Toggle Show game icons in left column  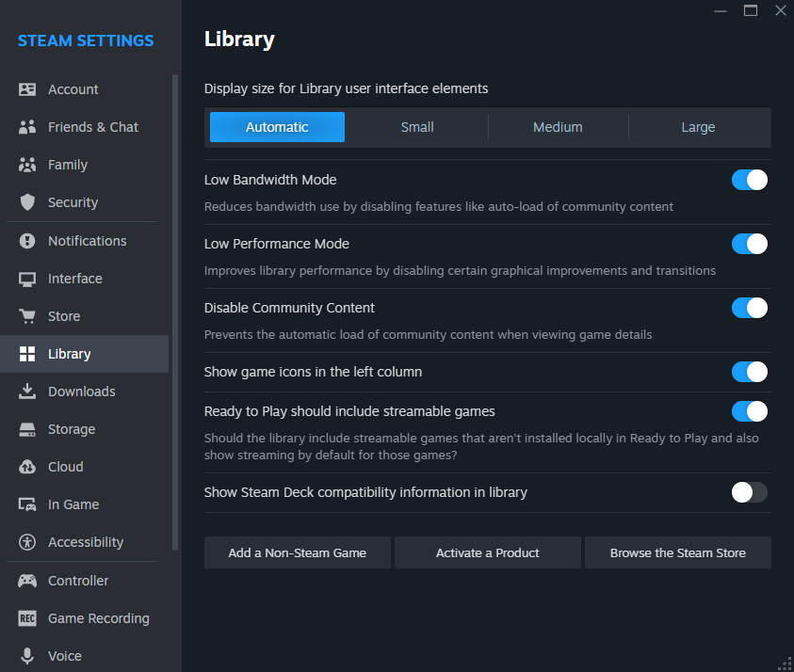point(749,371)
